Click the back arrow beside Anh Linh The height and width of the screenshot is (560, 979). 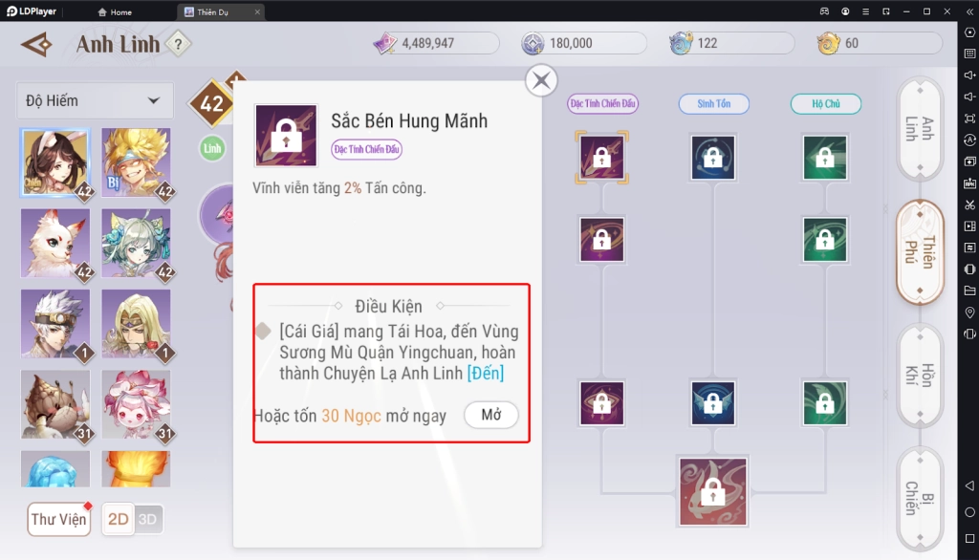point(36,44)
